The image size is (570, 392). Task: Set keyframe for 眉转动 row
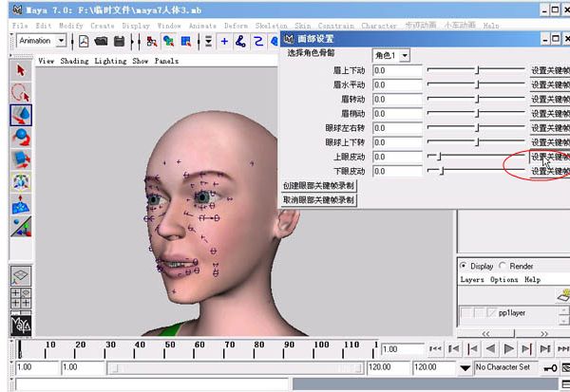550,99
